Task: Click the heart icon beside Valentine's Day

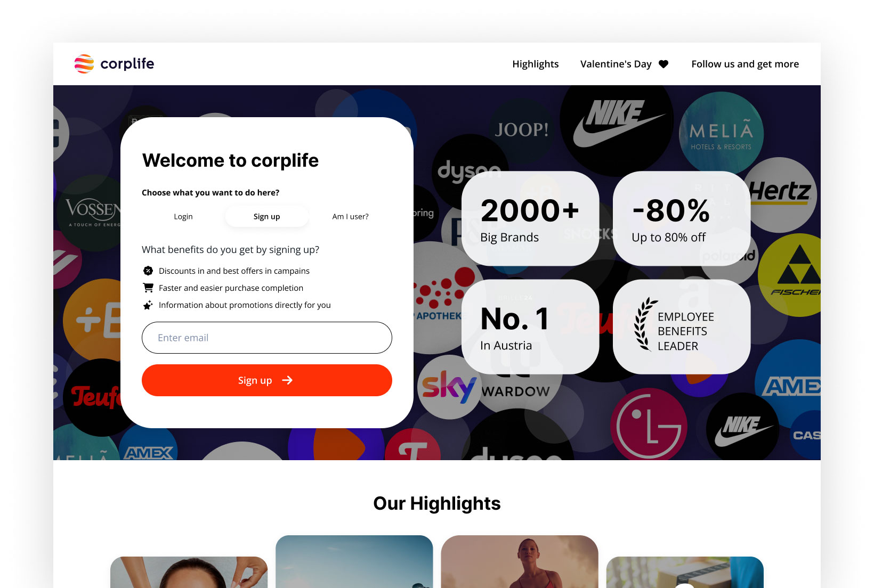Action: pyautogui.click(x=663, y=64)
